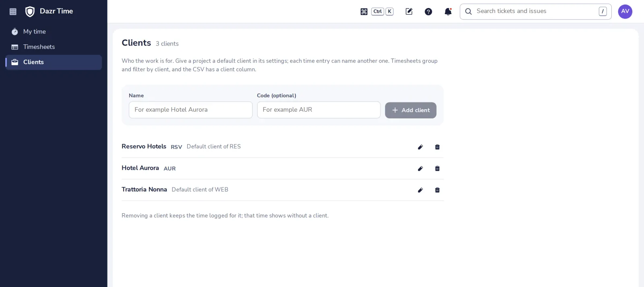This screenshot has width=644, height=287.
Task: Delete the Trattoria Nonna client
Action: click(x=437, y=190)
